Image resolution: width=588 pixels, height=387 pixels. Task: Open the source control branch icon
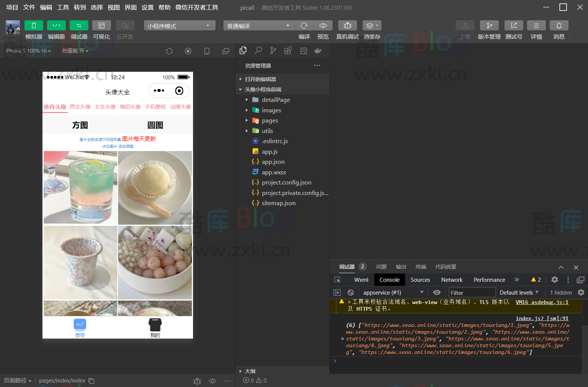pos(273,50)
